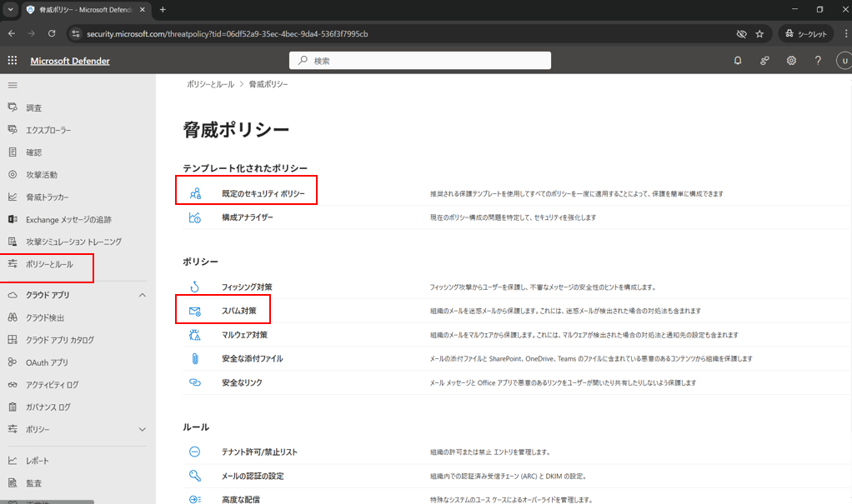Open the site information icon in address bar
The image size is (852, 504).
pos(76,33)
